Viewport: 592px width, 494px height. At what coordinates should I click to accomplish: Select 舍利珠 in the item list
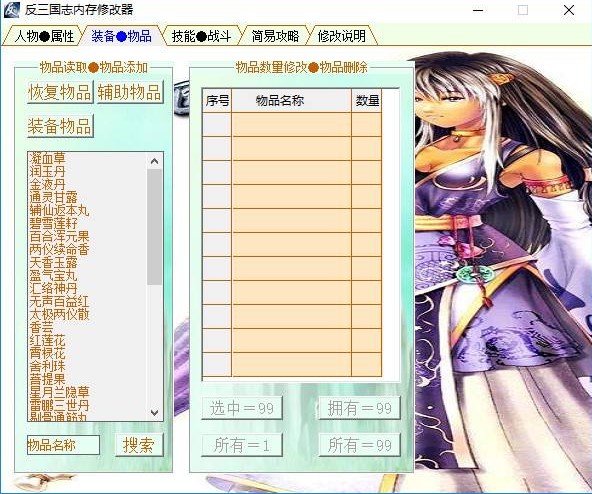(48, 367)
